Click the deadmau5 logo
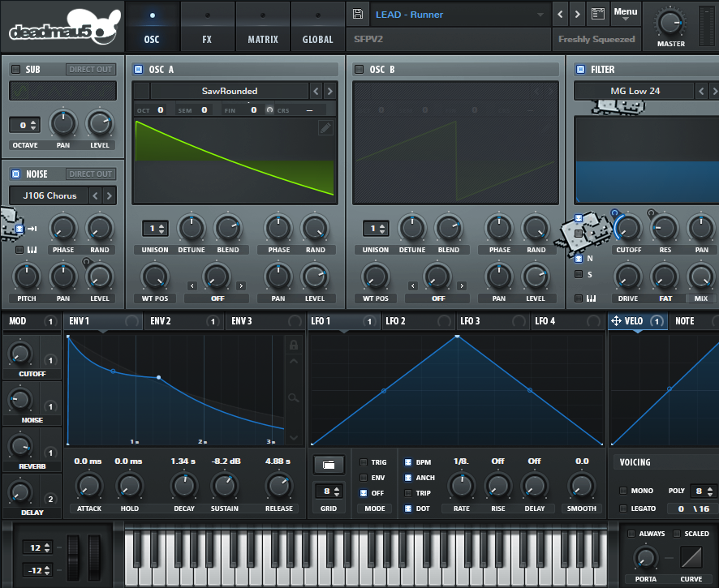719x588 pixels. (x=65, y=27)
